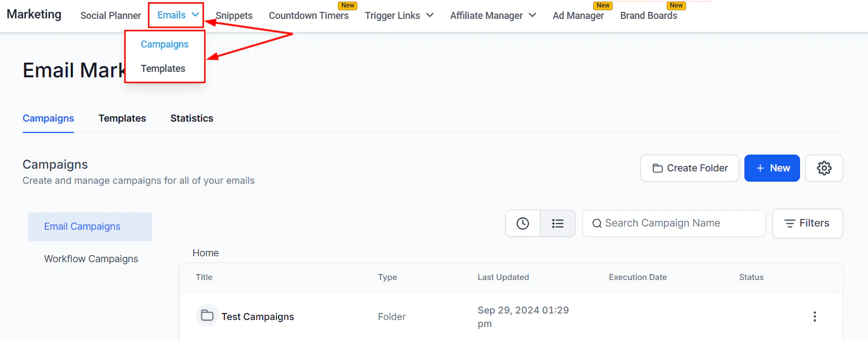Click the Last Updated column header

click(x=503, y=277)
